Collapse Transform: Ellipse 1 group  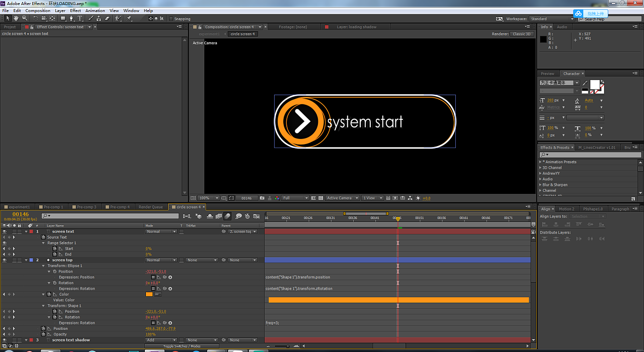[x=44, y=266]
